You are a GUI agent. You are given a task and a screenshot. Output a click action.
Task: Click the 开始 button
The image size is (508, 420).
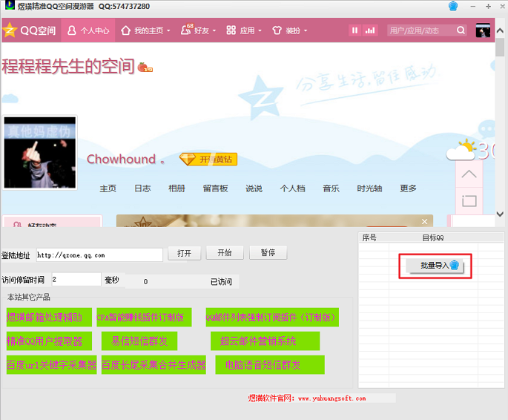(225, 252)
